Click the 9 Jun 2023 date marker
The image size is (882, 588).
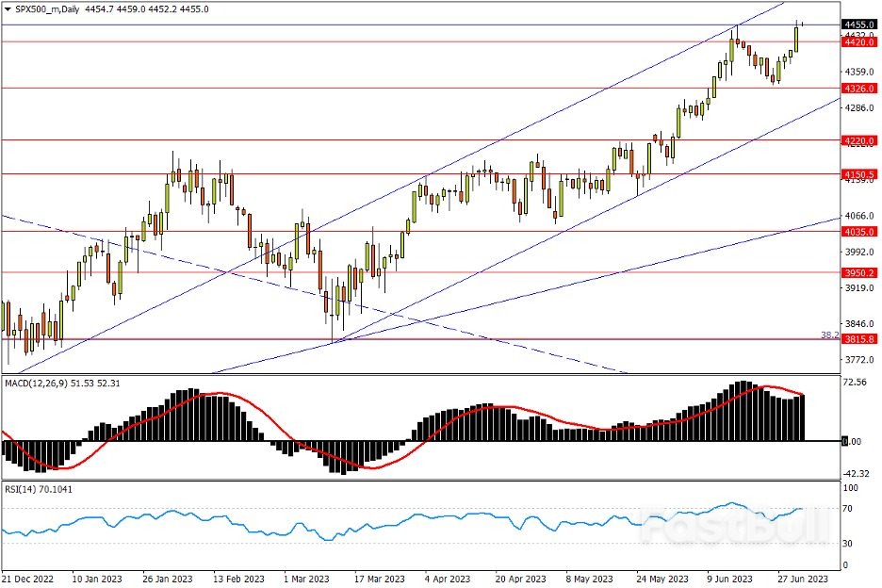(x=728, y=580)
